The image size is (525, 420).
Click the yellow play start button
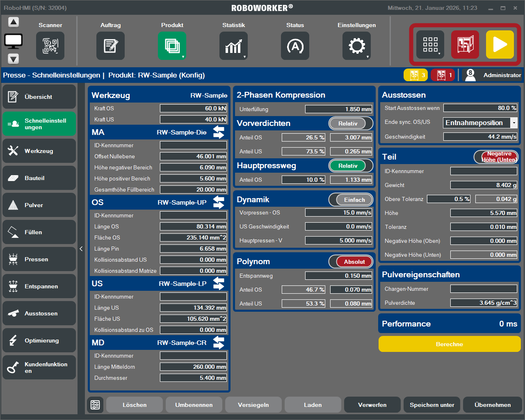pos(500,44)
